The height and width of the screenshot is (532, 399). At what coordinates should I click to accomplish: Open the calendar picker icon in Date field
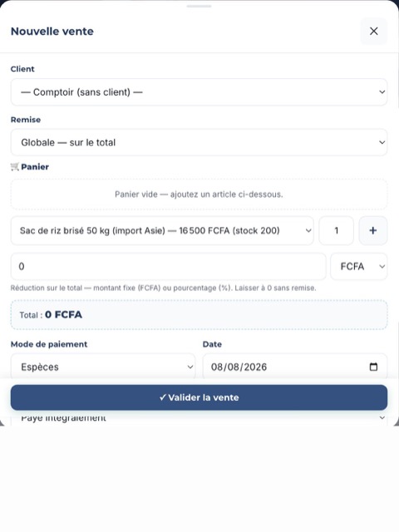pos(373,367)
